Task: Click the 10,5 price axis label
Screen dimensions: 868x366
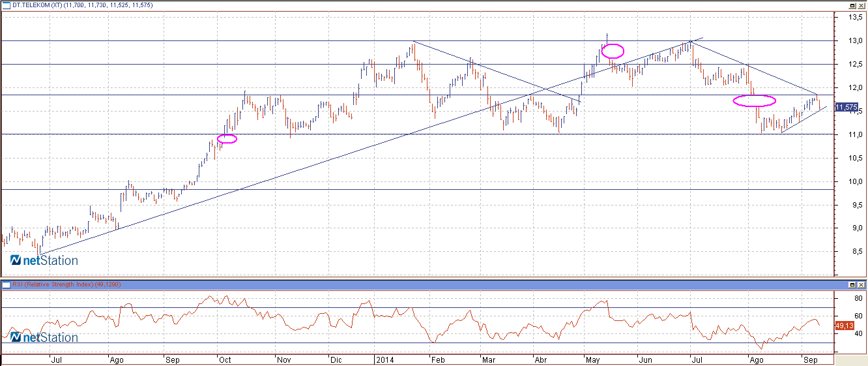Action: 856,158
